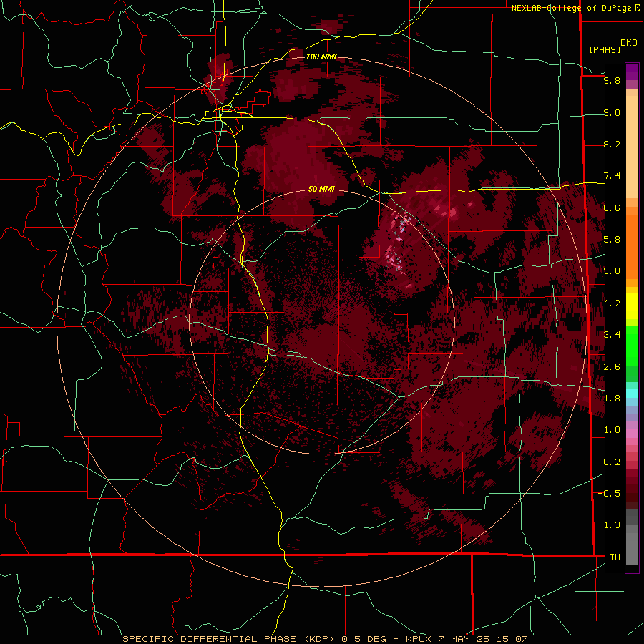Click the 3.4 scale value
Image resolution: width=644 pixels, height=644 pixels.
pyautogui.click(x=612, y=334)
